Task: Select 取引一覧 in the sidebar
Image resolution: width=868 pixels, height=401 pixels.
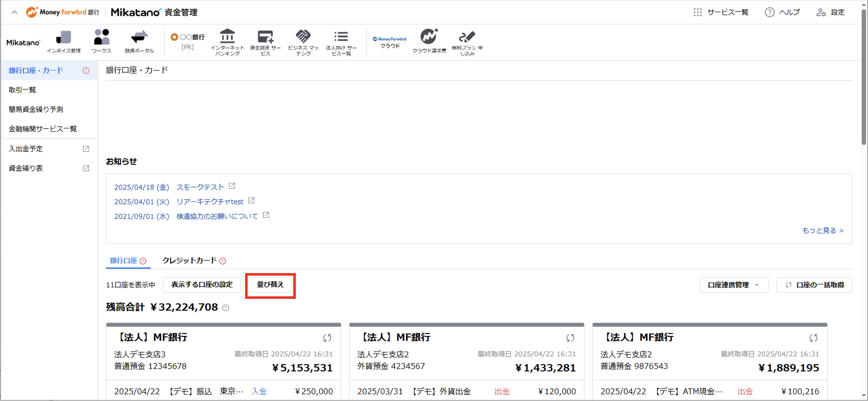Action: click(22, 89)
